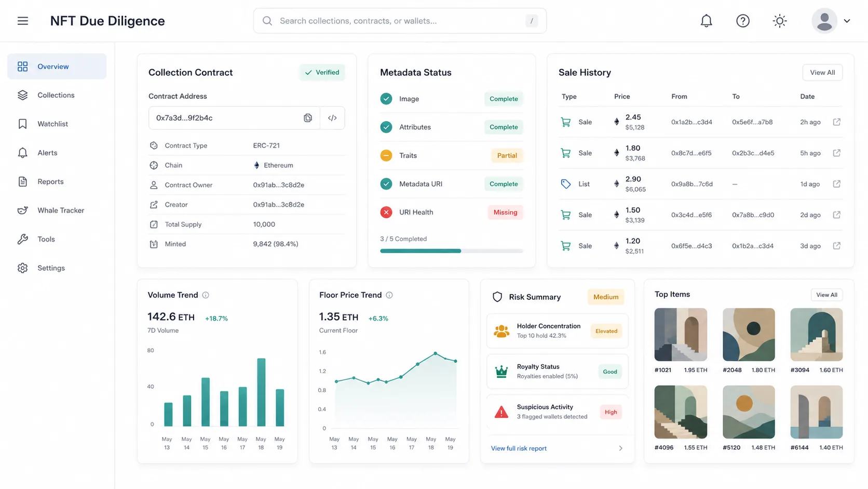Viewport: 868px width, 489px height.
Task: Open notifications bell icon
Action: 706,21
